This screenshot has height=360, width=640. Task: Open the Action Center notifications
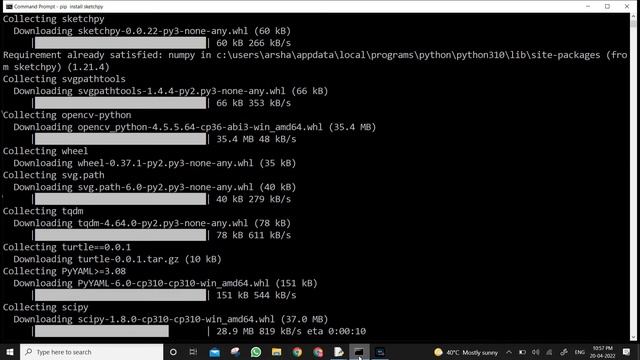pyautogui.click(x=627, y=352)
